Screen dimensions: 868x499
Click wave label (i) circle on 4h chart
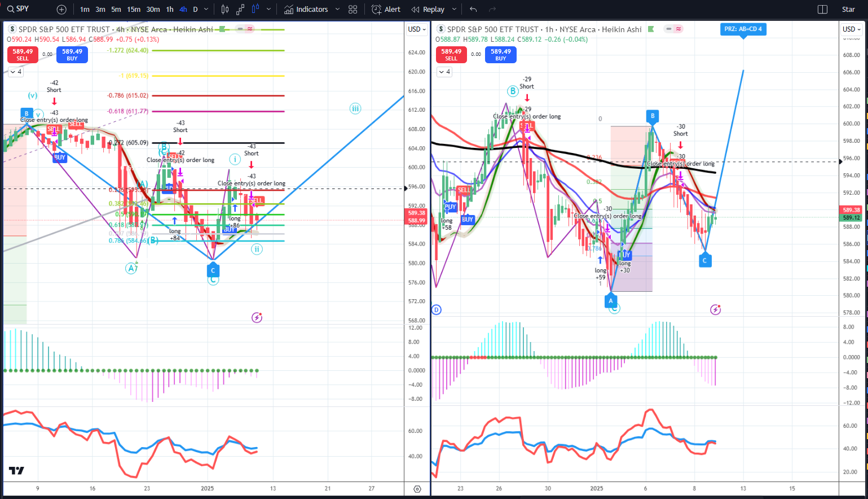click(235, 159)
